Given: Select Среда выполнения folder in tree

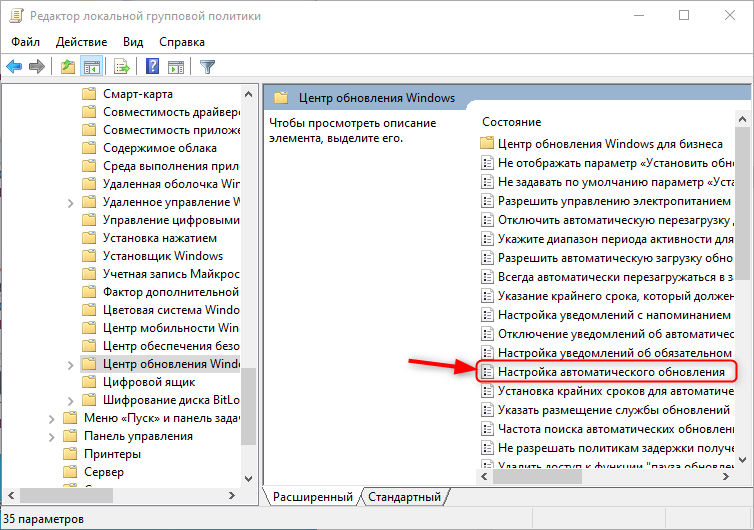Looking at the screenshot, I should [x=161, y=166].
